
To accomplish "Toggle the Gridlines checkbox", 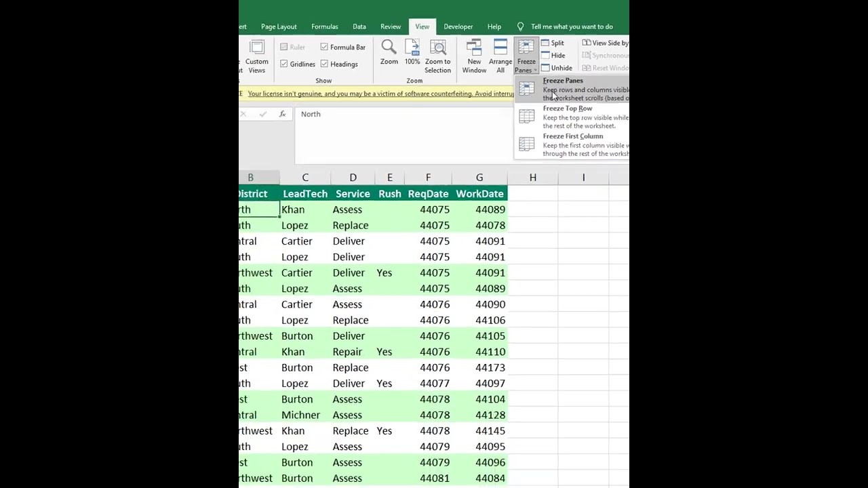I will point(283,64).
